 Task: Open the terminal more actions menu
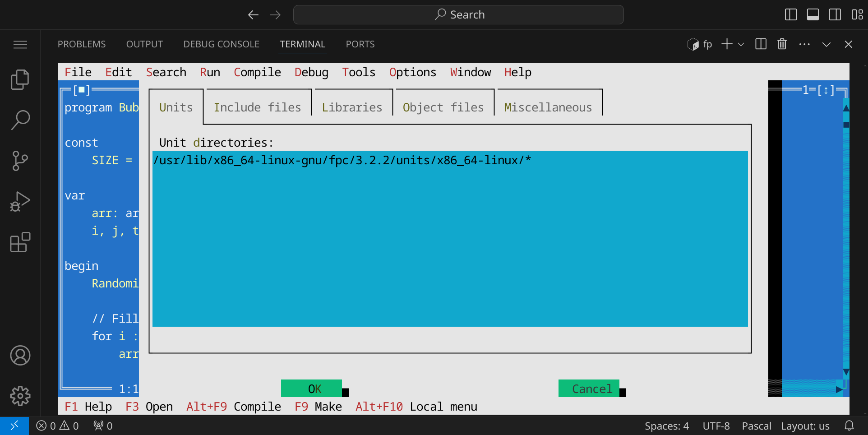point(804,44)
